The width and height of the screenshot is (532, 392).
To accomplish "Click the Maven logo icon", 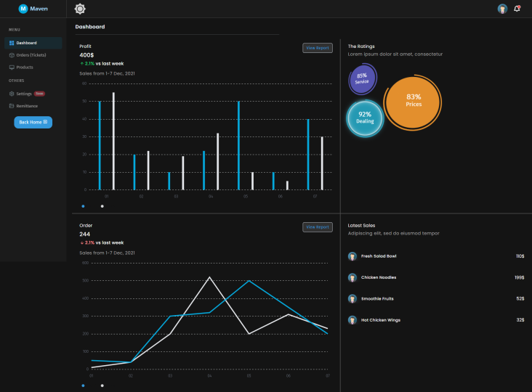I will (x=23, y=9).
